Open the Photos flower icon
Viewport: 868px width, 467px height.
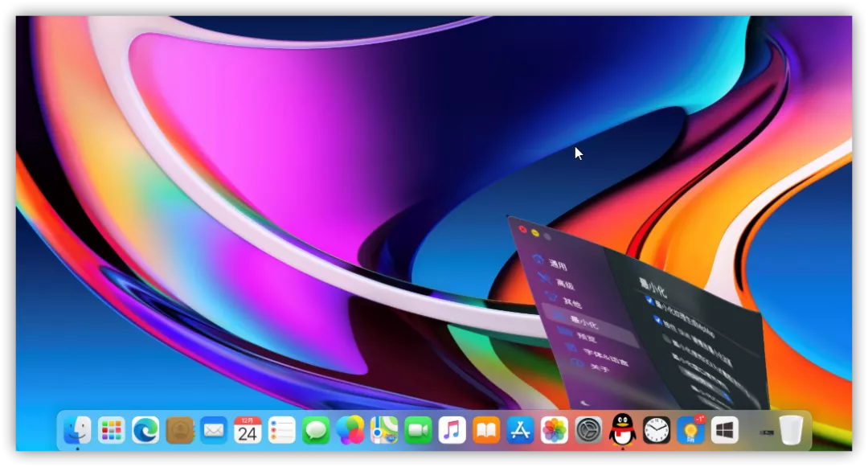tap(555, 430)
